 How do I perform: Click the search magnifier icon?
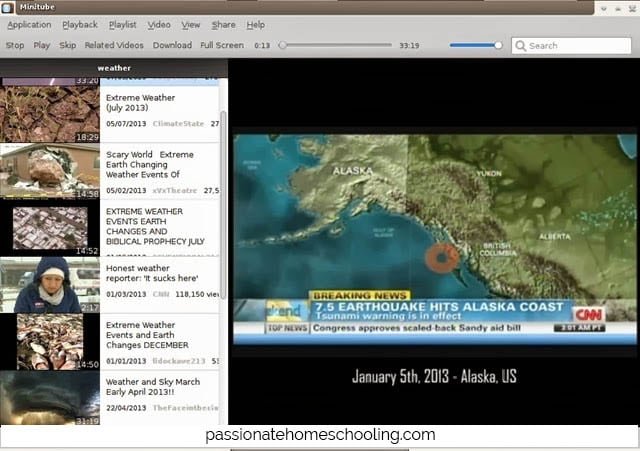(x=520, y=46)
